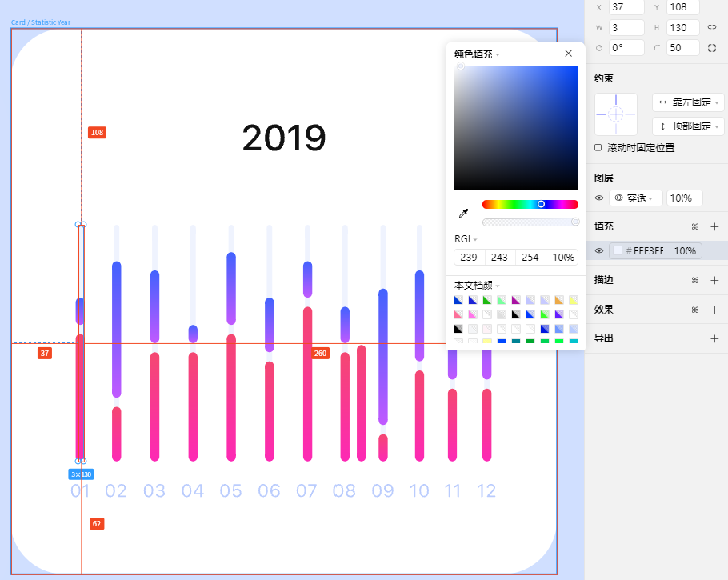Select the Card / Statistic Year frame label
This screenshot has width=728, height=580.
pos(41,22)
